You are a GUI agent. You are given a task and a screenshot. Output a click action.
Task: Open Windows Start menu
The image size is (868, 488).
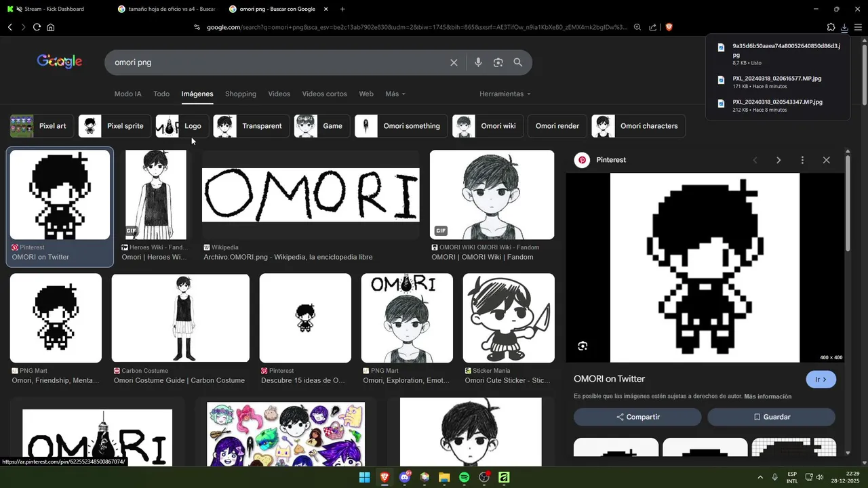pos(364,477)
